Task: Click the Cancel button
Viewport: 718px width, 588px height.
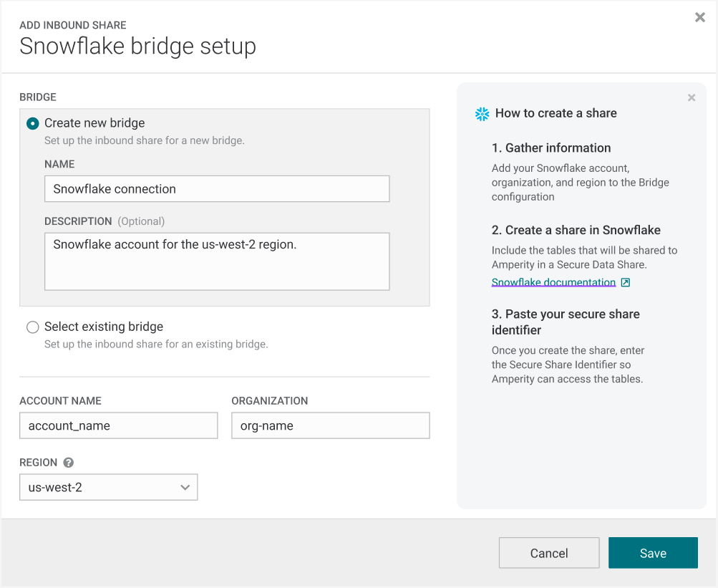Action: [548, 553]
